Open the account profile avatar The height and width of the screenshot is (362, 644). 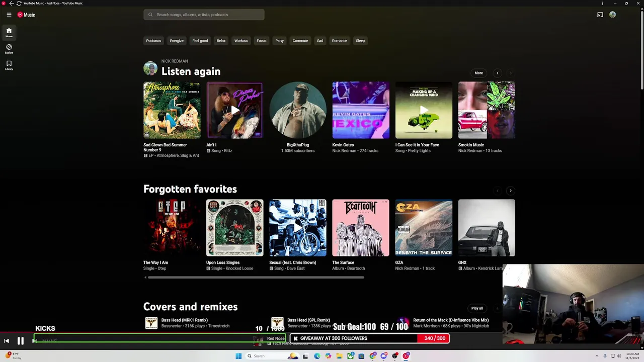click(x=612, y=15)
